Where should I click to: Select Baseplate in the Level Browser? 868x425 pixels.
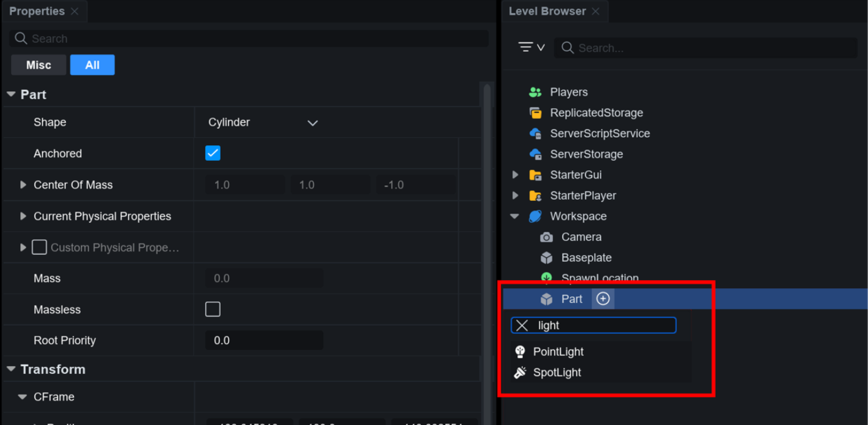click(x=586, y=258)
